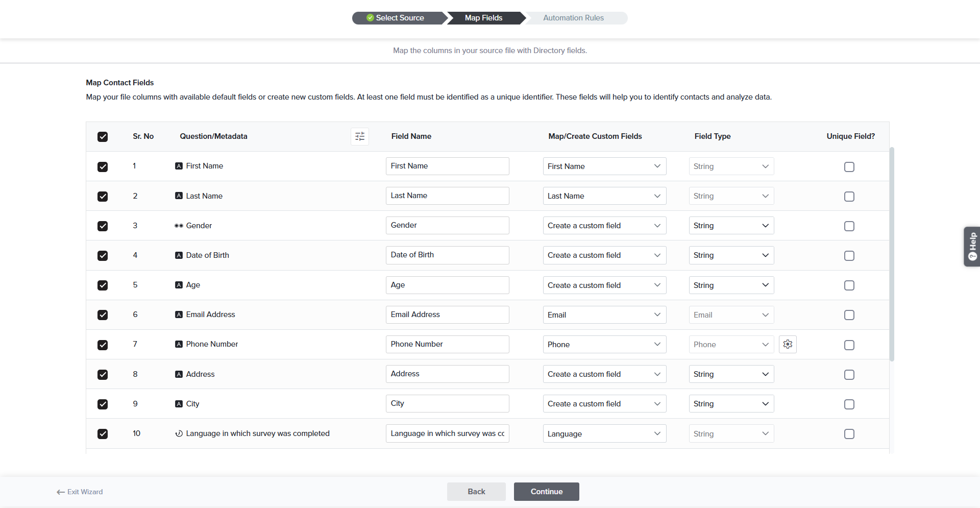Switch to the Automation Rules step
This screenshot has height=508, width=980.
[x=573, y=18]
